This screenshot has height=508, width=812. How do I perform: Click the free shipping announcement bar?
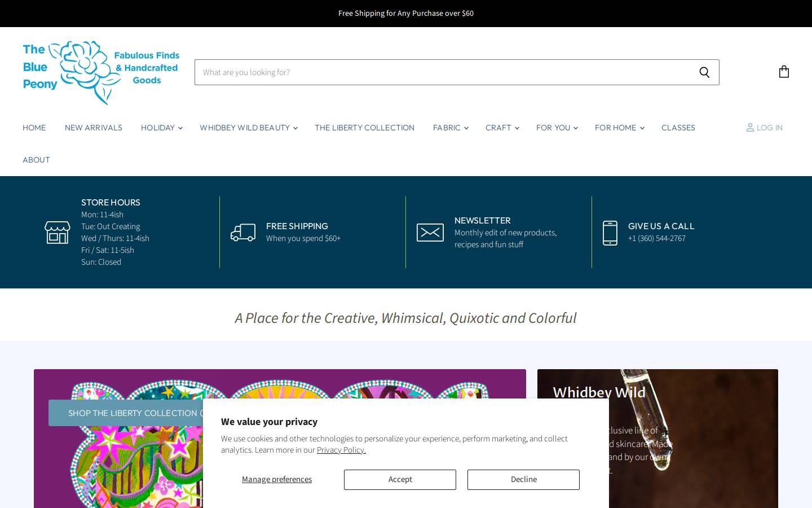coord(406,13)
